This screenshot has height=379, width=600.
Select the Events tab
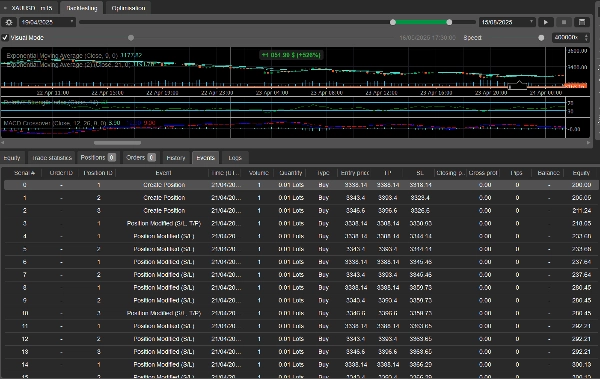click(205, 158)
